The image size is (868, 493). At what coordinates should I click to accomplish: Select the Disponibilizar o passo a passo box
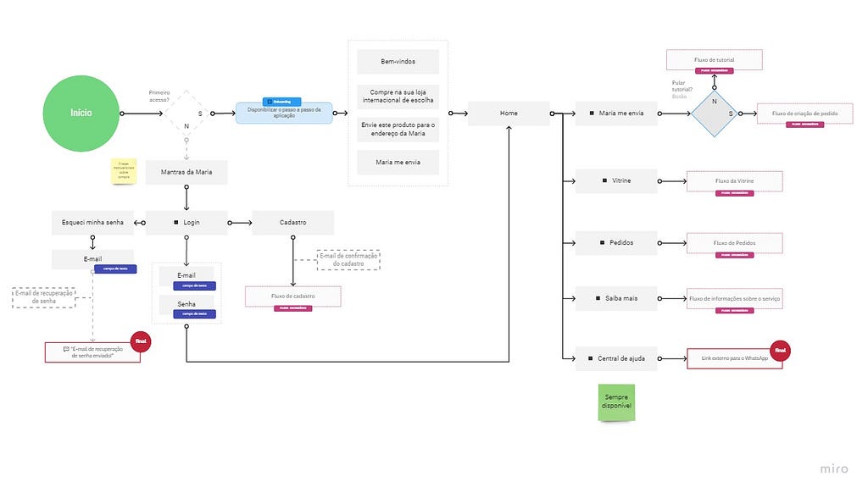[x=284, y=113]
